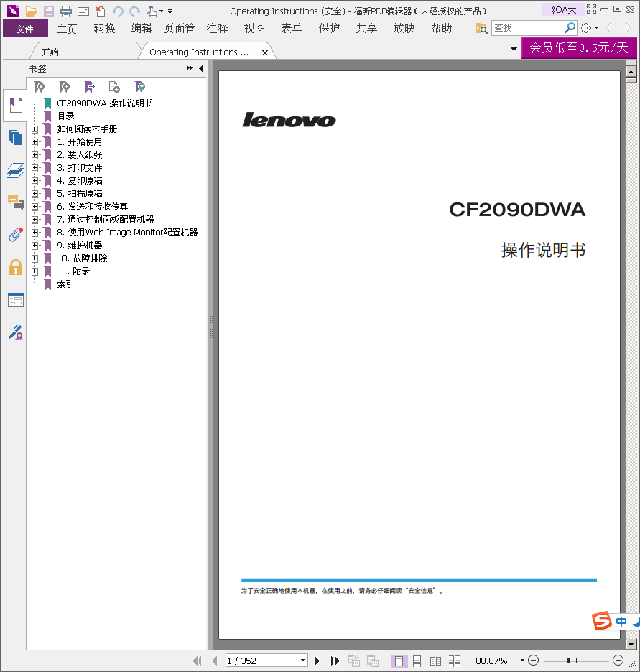
Task: Open the security lock panel icon
Action: click(x=16, y=267)
